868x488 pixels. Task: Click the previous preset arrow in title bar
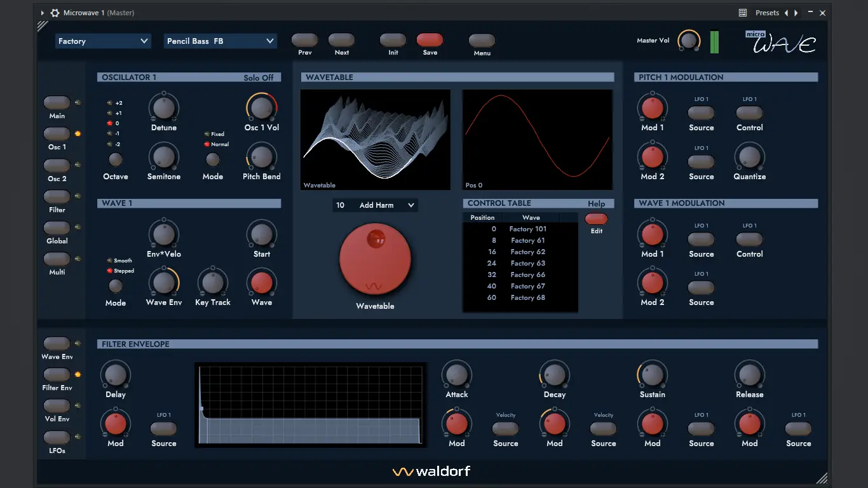pos(786,13)
